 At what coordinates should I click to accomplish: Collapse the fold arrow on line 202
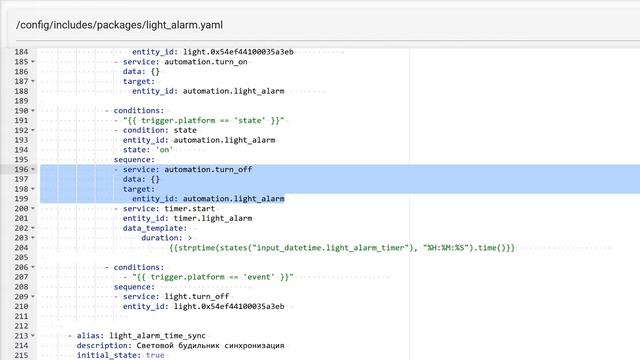pyautogui.click(x=33, y=228)
